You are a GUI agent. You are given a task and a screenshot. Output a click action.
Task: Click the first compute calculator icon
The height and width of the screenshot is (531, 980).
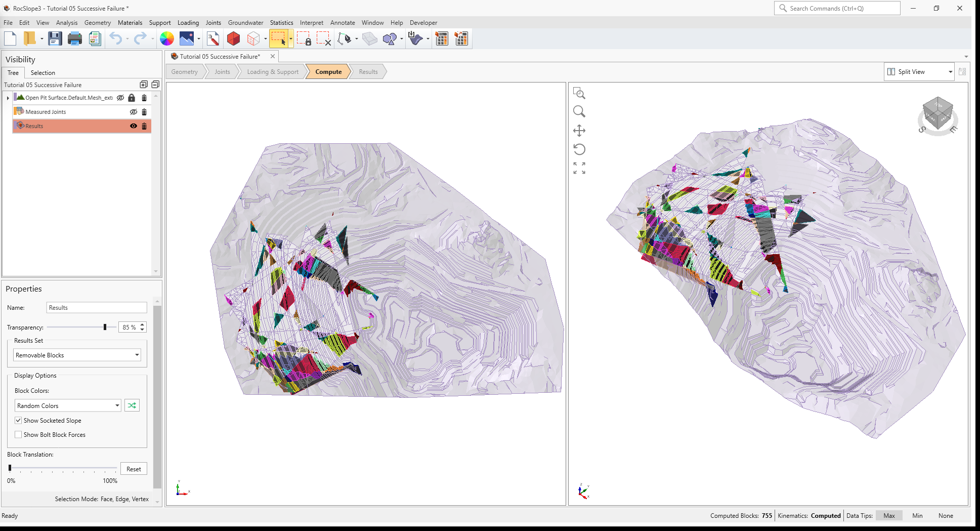(442, 38)
